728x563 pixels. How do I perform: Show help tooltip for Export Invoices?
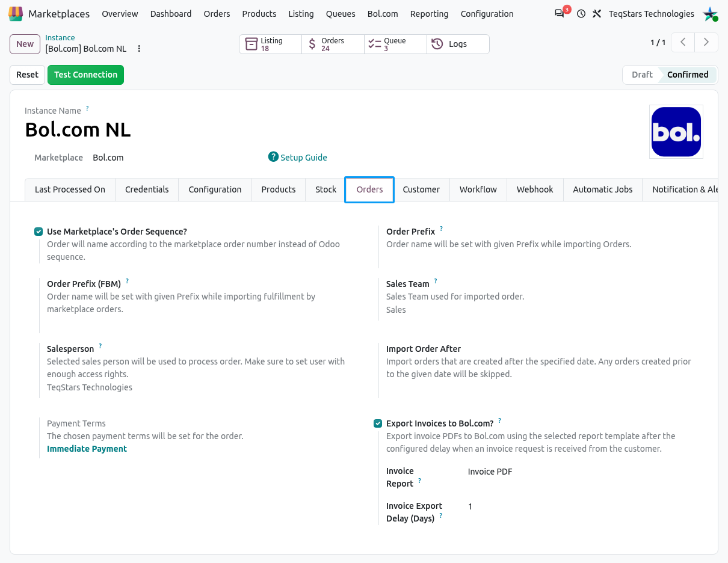499,420
